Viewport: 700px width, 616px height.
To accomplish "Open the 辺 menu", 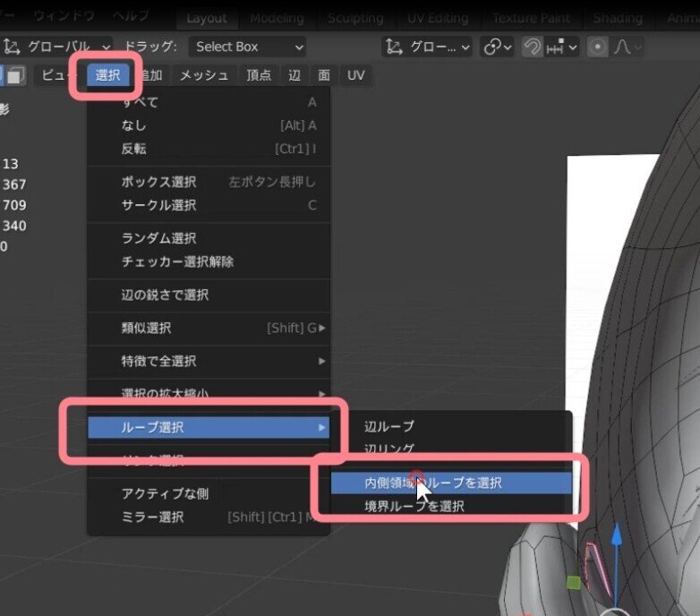I will click(x=295, y=75).
